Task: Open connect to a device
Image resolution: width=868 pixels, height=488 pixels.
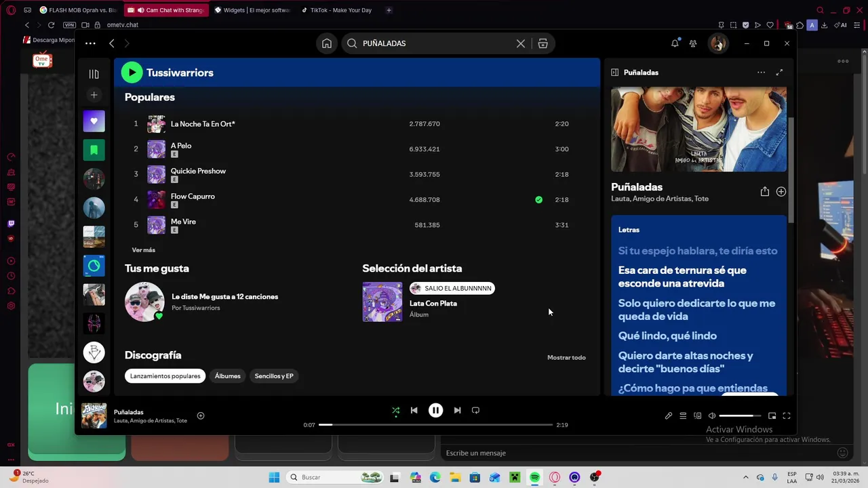Action: [697, 416]
